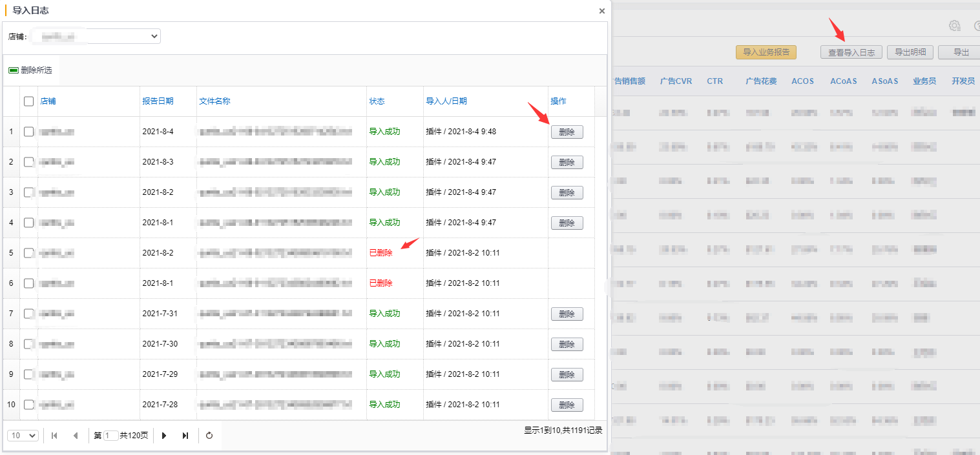Close the import log dialog
980x455 pixels.
coord(602,11)
